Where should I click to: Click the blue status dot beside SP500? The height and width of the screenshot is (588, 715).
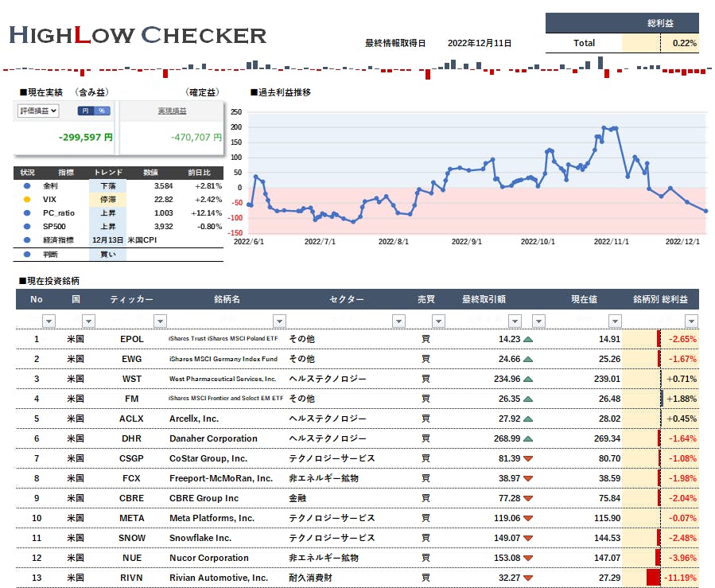click(x=27, y=226)
